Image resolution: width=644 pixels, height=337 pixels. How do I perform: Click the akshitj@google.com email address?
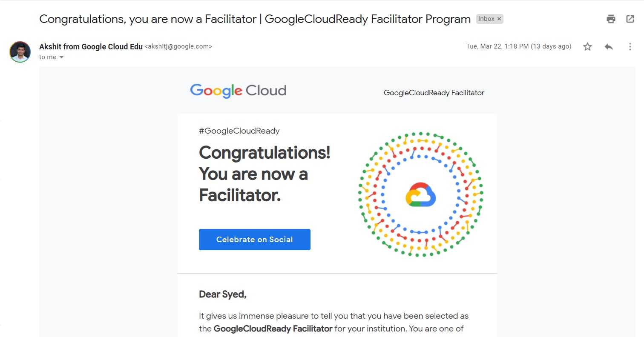[178, 47]
